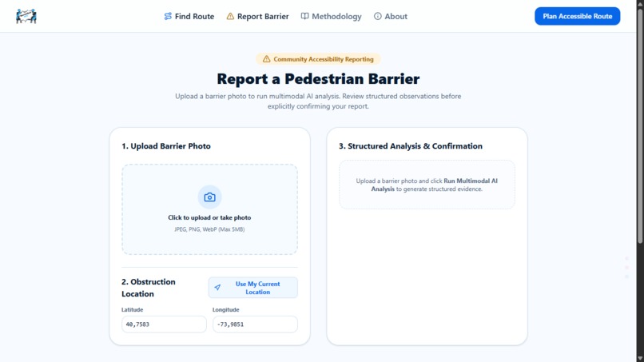The width and height of the screenshot is (644, 362).
Task: Click the 1. Upload Barrier Photo heading
Action: [166, 146]
